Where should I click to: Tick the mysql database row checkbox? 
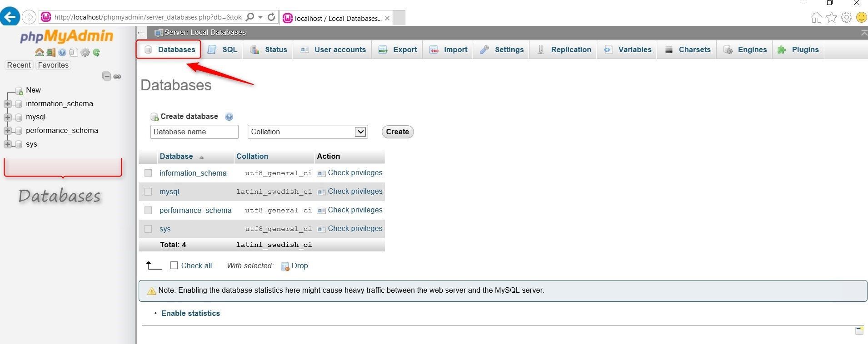pyautogui.click(x=148, y=192)
